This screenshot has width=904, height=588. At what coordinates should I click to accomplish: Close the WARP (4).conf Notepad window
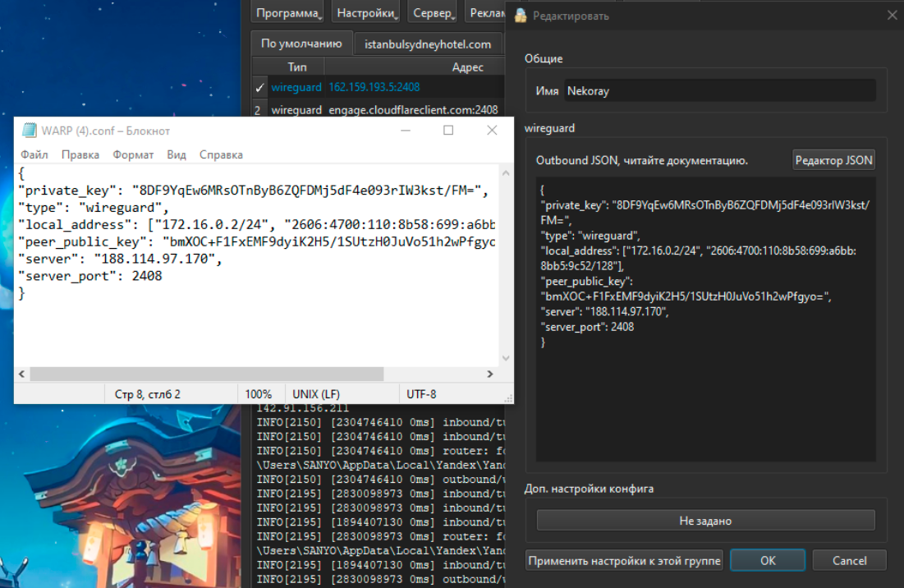coord(492,131)
